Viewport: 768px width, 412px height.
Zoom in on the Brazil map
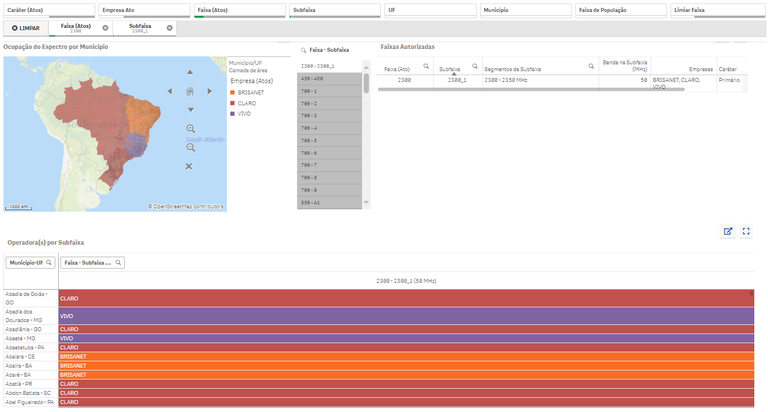click(190, 128)
